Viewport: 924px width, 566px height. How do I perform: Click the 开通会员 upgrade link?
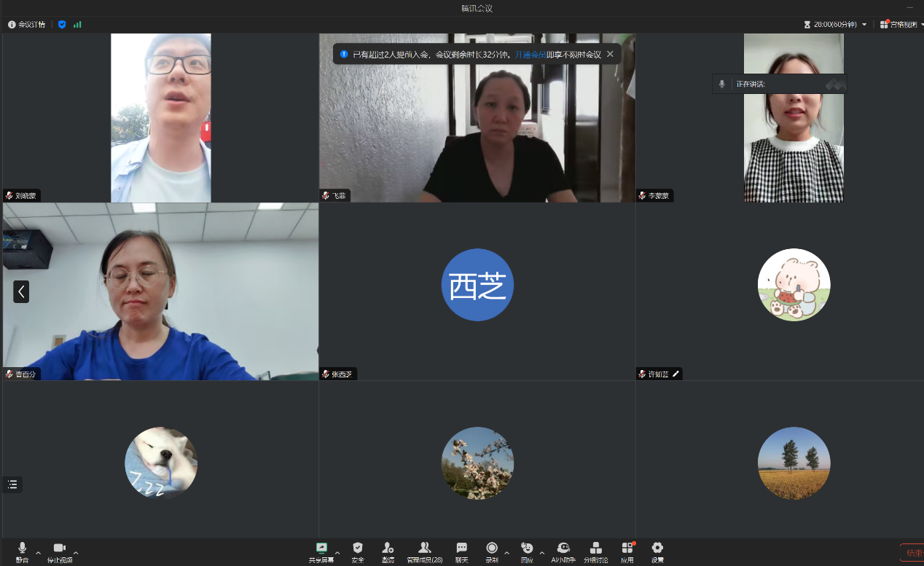[530, 54]
